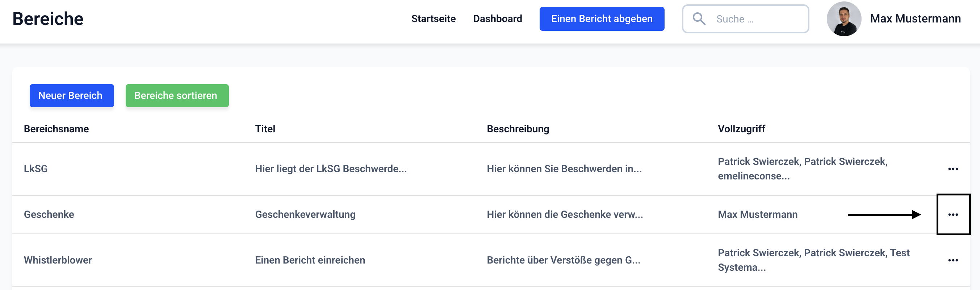980x290 pixels.
Task: Click the Vollzugriff column header
Action: click(741, 129)
